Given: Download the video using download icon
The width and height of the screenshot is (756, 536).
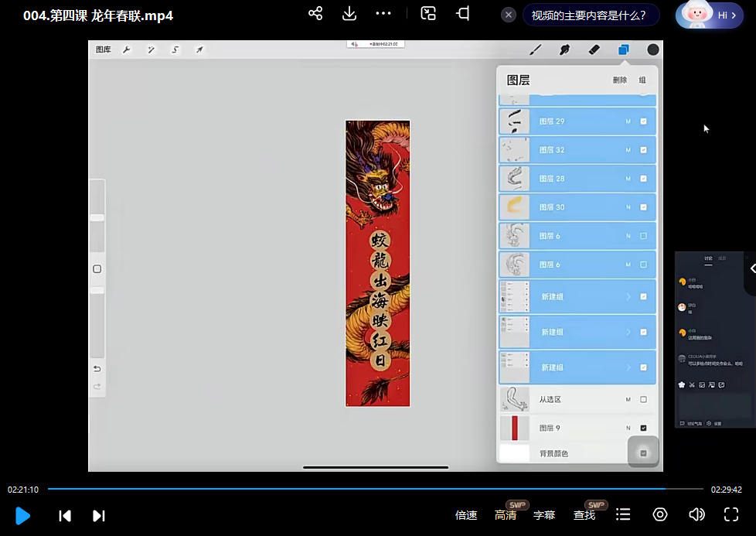Looking at the screenshot, I should point(349,14).
